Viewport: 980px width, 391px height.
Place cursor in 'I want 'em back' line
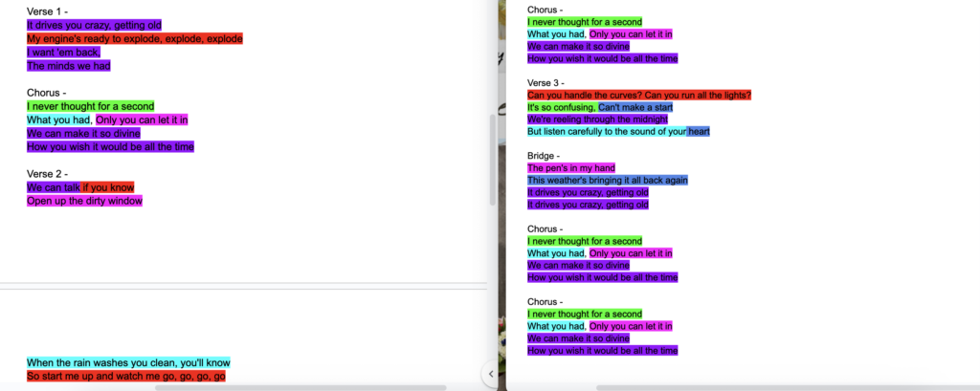click(x=63, y=53)
